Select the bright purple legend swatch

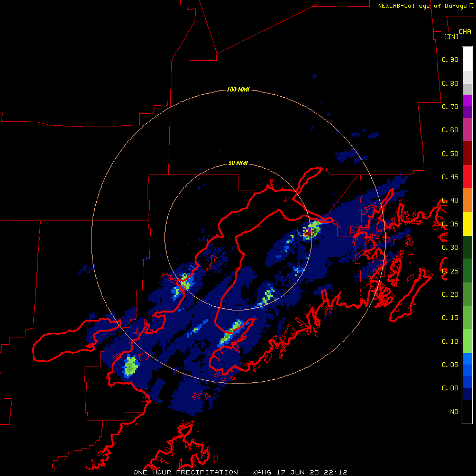[x=467, y=100]
